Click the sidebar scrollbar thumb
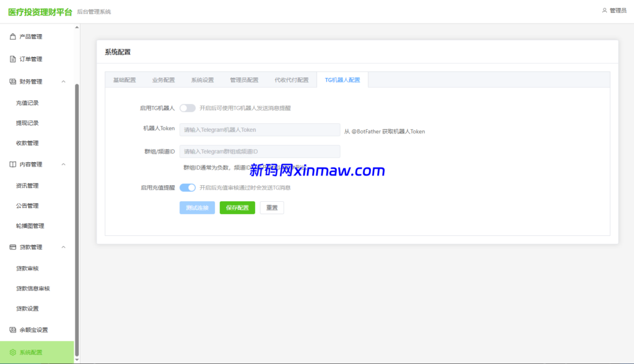The height and width of the screenshot is (364, 634). coord(77,220)
